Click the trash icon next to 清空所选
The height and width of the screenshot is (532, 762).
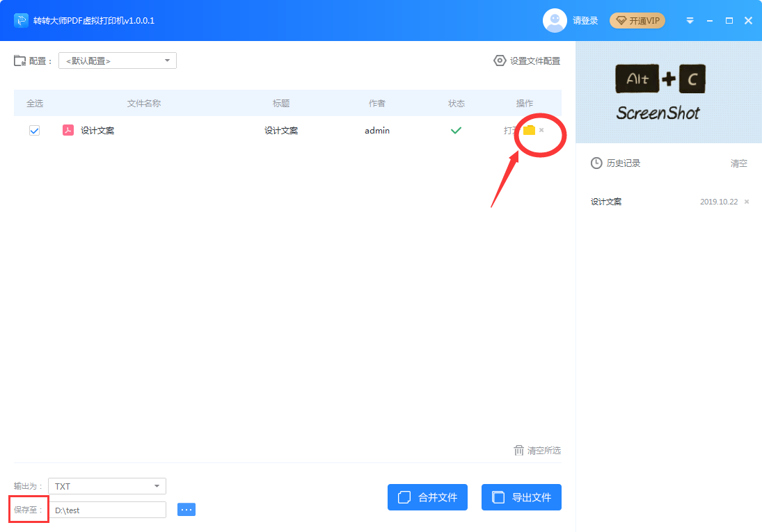517,450
